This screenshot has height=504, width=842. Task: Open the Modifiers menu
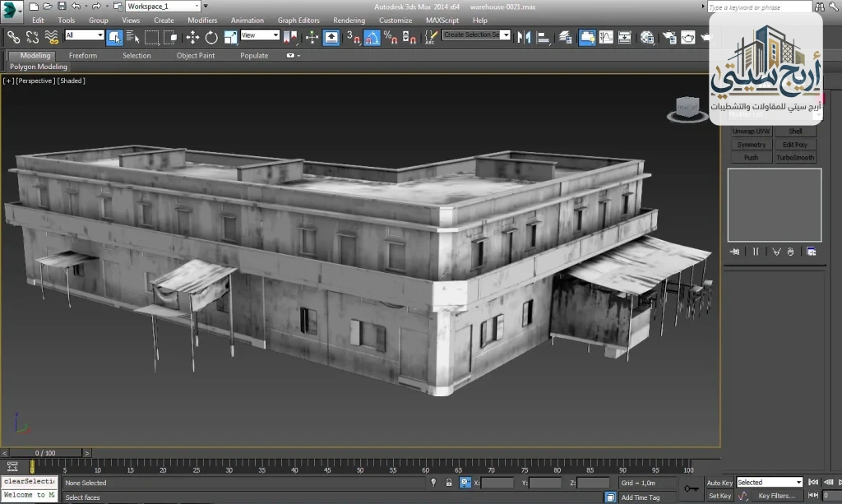point(201,20)
